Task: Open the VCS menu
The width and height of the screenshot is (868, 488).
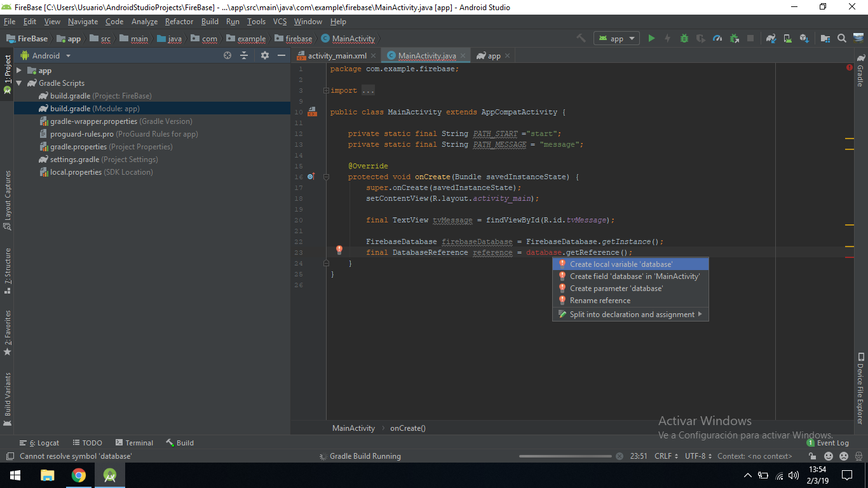Action: point(280,22)
